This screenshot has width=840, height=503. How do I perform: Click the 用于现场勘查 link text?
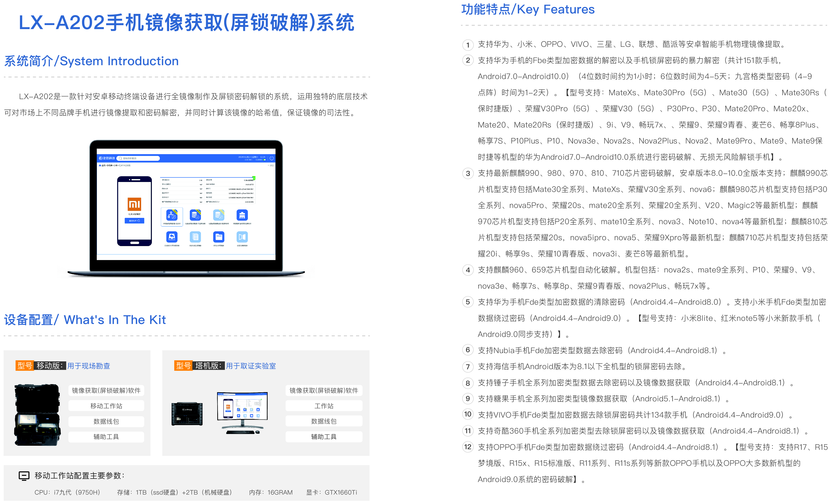click(88, 365)
